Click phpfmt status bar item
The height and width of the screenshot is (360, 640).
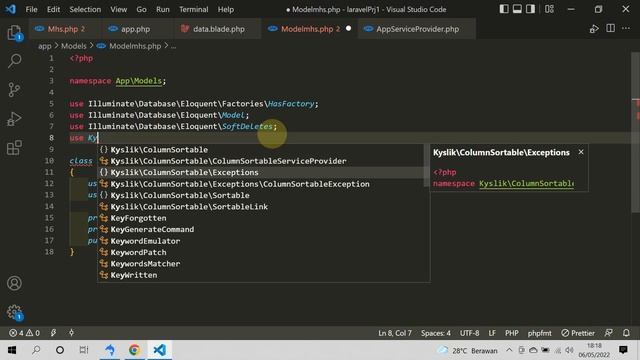click(539, 333)
